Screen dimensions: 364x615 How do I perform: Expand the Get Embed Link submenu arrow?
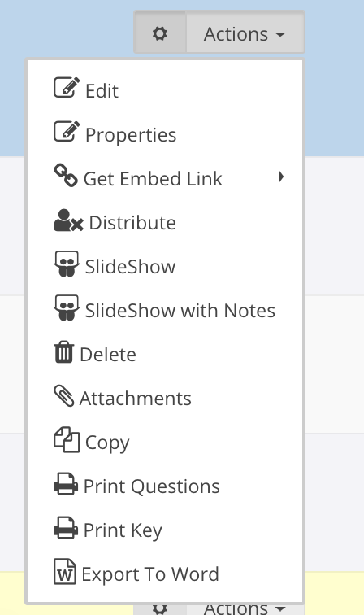[x=281, y=177]
